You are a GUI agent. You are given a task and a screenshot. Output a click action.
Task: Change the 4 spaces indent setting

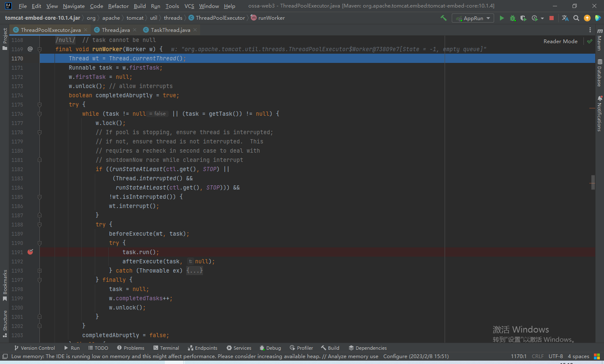pos(578,356)
